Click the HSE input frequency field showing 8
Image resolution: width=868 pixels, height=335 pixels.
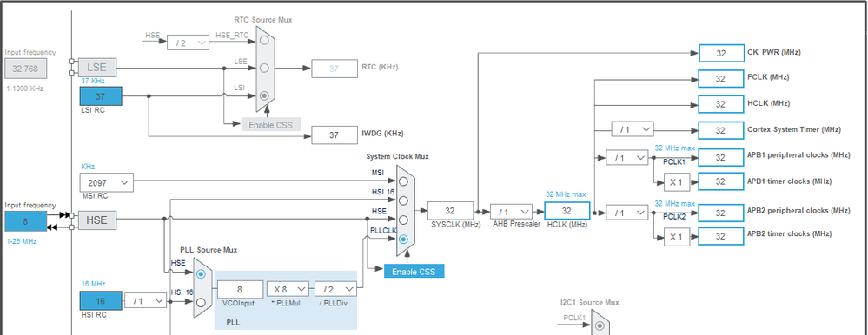(26, 221)
